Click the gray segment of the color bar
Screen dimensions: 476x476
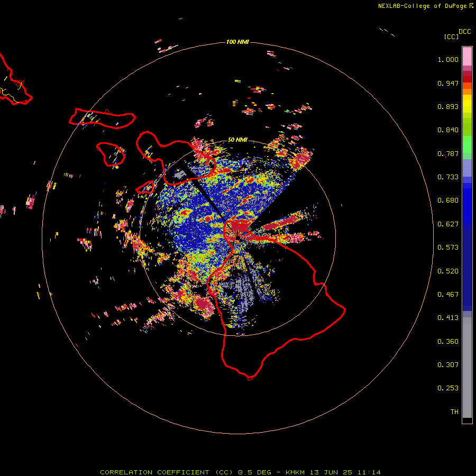coord(467,368)
